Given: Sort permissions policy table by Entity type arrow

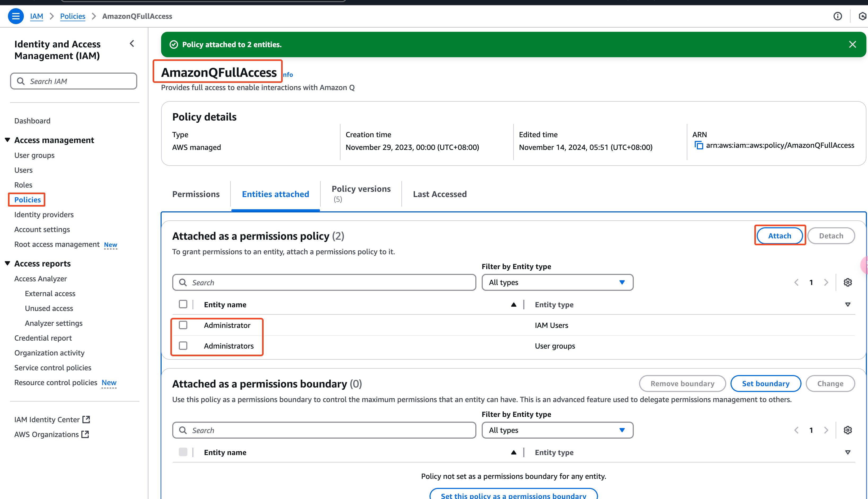Looking at the screenshot, I should pos(847,305).
